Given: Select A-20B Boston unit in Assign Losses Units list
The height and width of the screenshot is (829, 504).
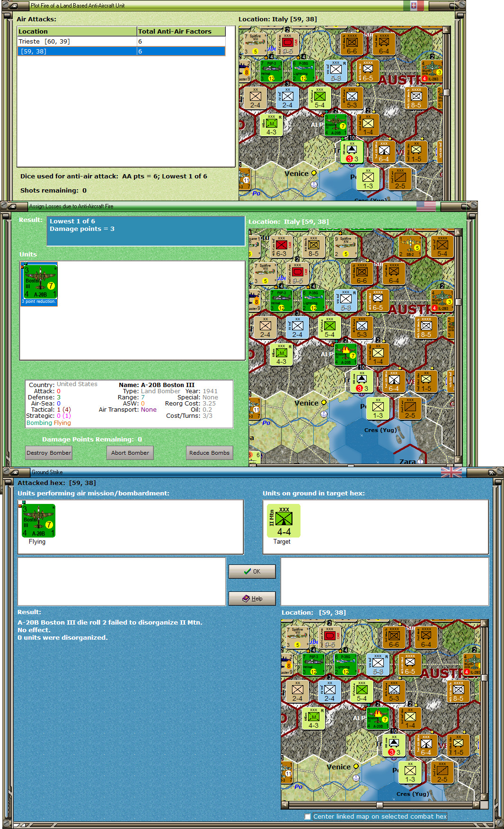Looking at the screenshot, I should [x=39, y=284].
